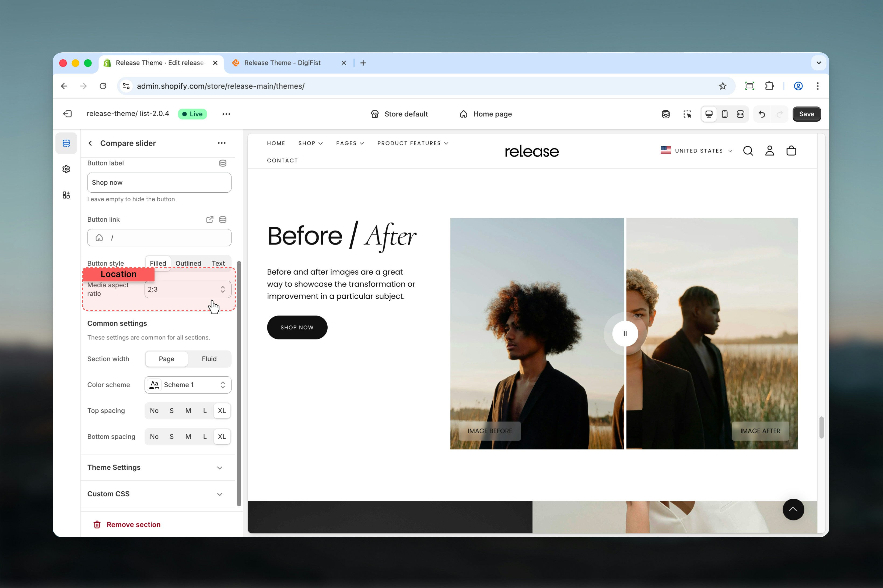883x588 pixels.
Task: Open Theme settings via the gear icon
Action: coord(66,169)
